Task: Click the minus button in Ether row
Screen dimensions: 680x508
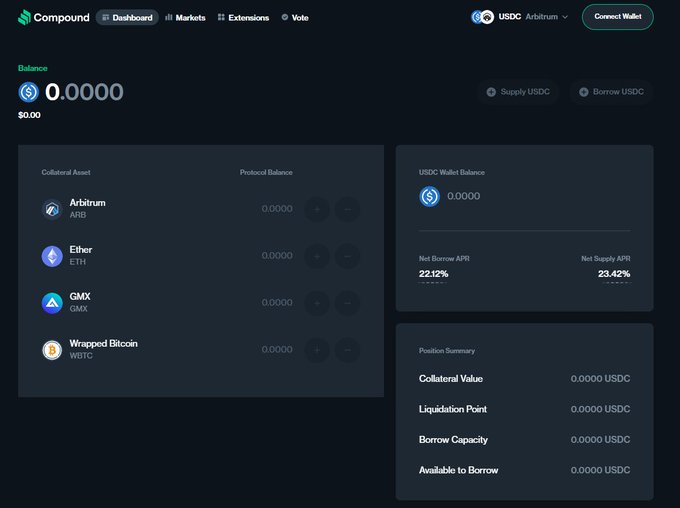Action: click(347, 256)
